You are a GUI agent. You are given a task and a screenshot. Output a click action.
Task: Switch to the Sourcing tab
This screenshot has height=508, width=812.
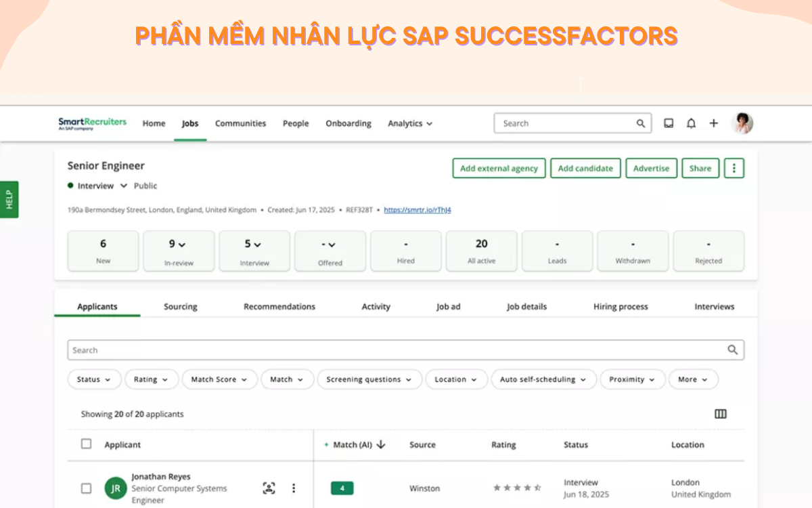coord(181,307)
